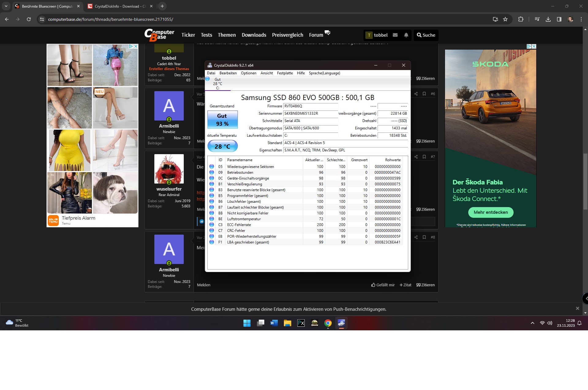Click share icon on post #6
Image resolution: width=588 pixels, height=390 pixels.
pos(416,94)
